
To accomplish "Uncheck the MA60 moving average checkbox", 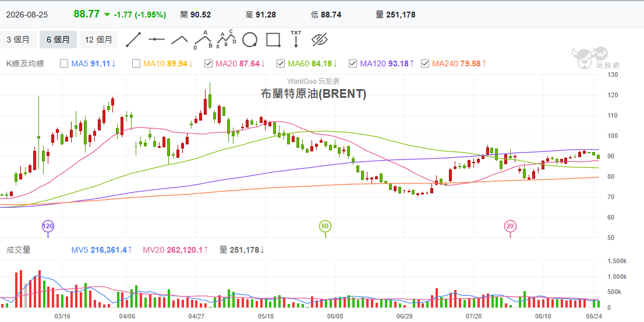I will [x=281, y=63].
